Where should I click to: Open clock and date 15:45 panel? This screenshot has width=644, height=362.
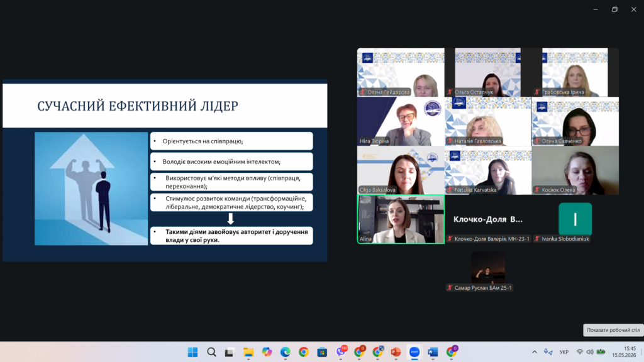point(623,352)
